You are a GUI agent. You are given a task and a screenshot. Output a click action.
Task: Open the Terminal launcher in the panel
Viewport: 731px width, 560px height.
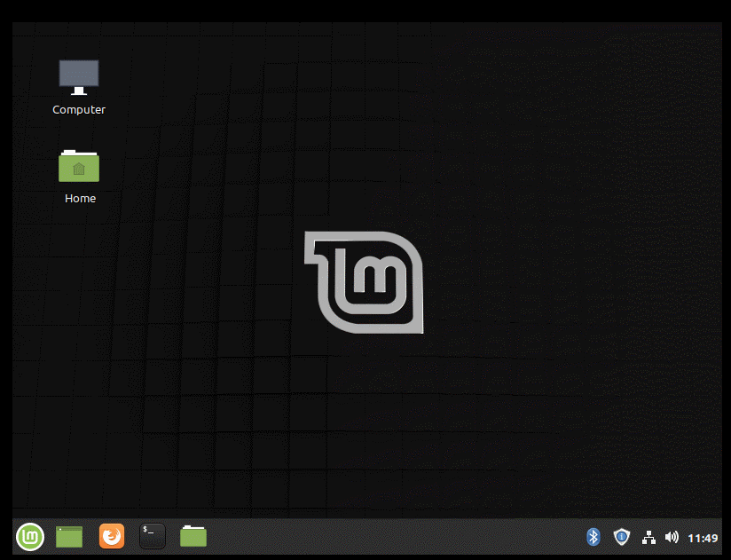(x=153, y=536)
